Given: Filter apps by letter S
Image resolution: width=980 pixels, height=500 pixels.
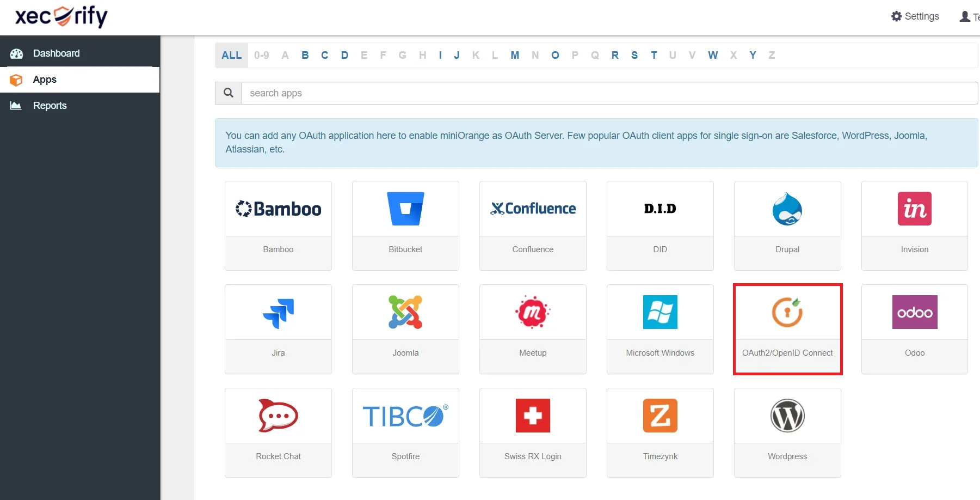Looking at the screenshot, I should click(x=634, y=55).
